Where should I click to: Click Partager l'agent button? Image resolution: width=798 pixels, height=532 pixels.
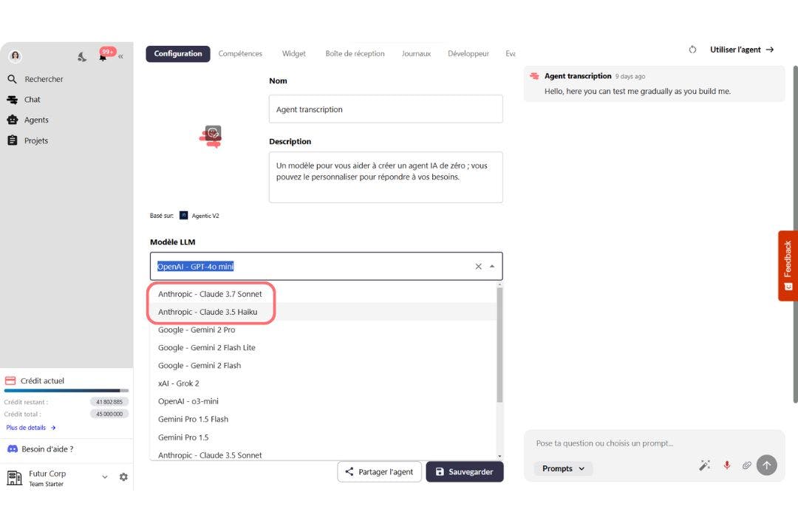click(x=379, y=472)
